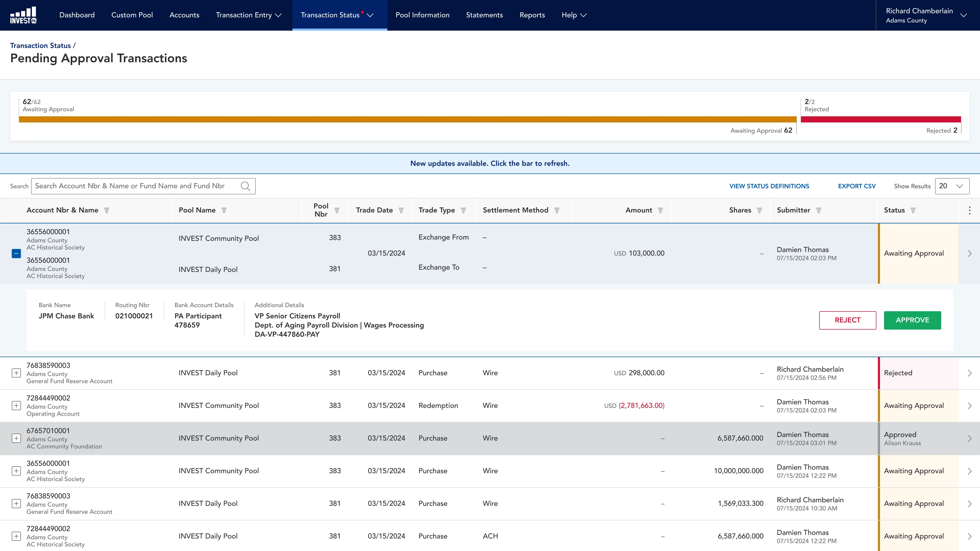
Task: Go to the Dashboard page
Action: [x=77, y=15]
